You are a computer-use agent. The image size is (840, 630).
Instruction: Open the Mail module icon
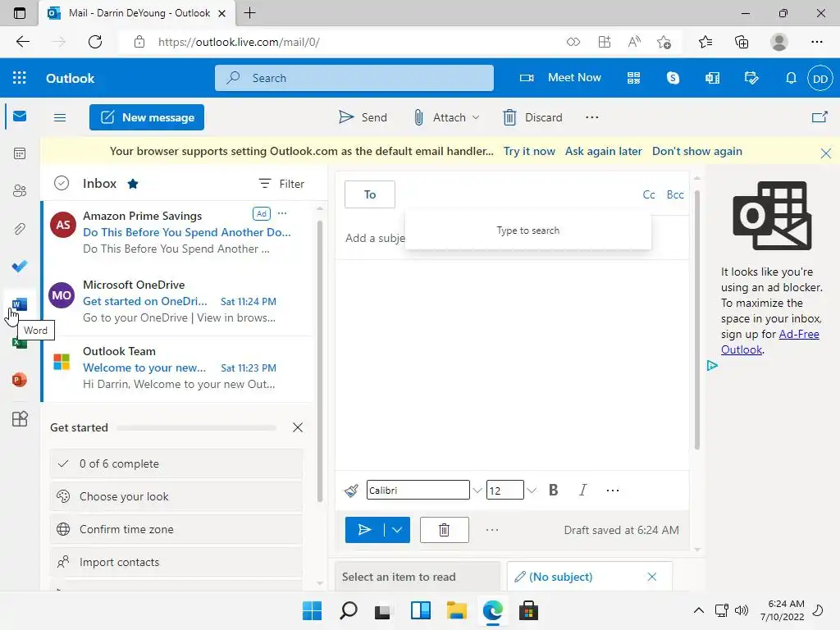coord(20,116)
